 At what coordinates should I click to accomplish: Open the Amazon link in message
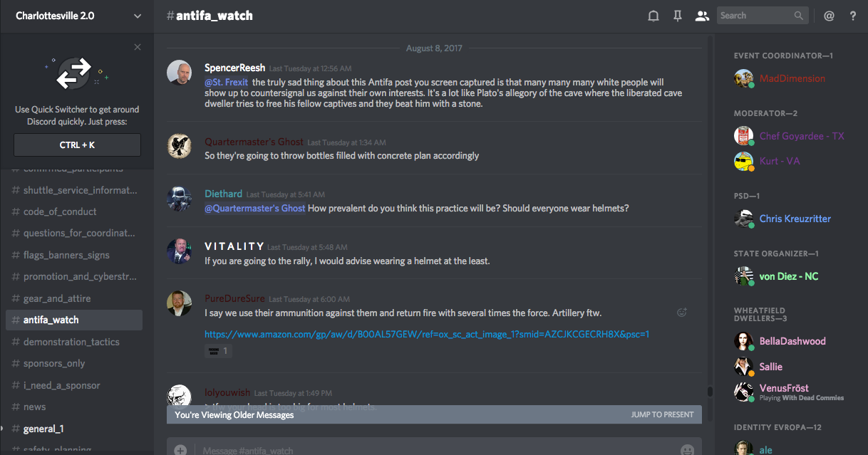(x=426, y=334)
